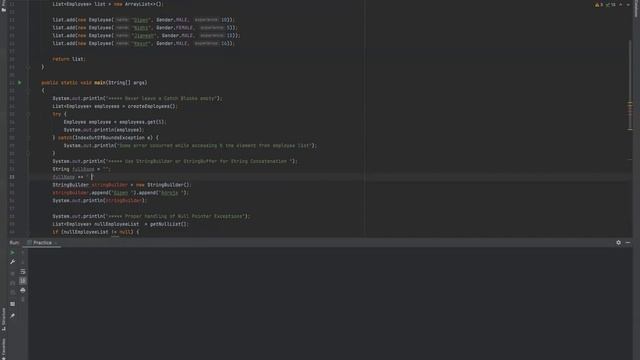Click 'List<Employee> employees = createEmployees();' line
Image resolution: width=640 pixels, height=360 pixels.
tap(115, 107)
